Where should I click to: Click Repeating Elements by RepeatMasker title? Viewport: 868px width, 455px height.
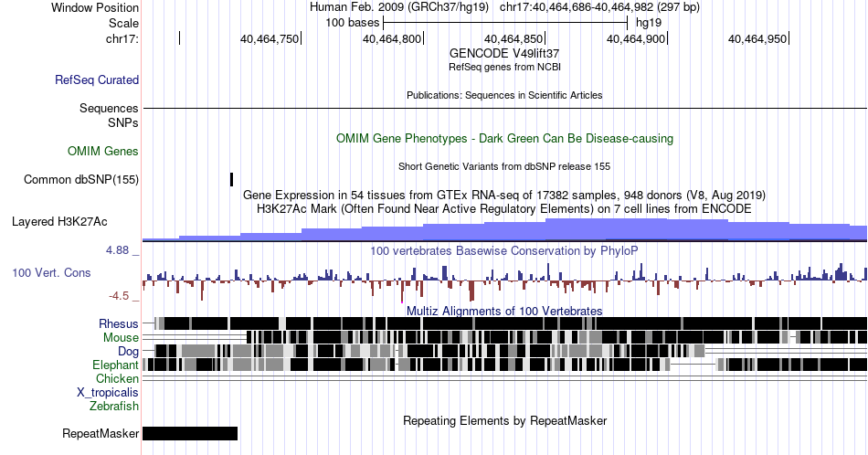504,420
